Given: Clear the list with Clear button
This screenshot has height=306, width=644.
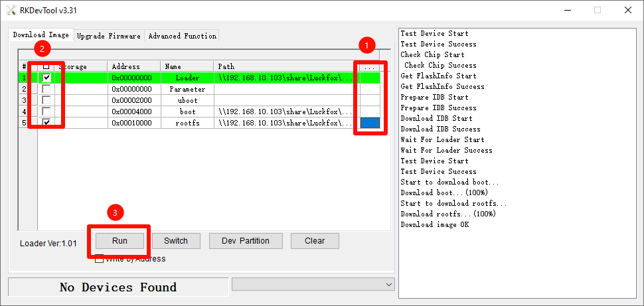Looking at the screenshot, I should tap(315, 241).
